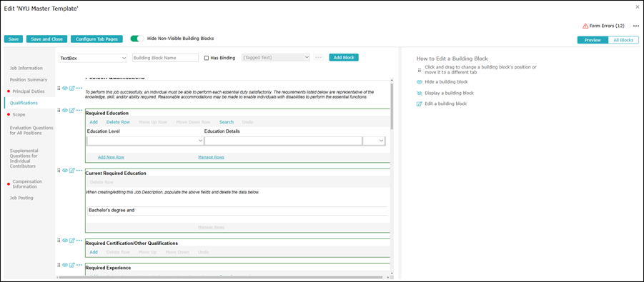The width and height of the screenshot is (644, 282).
Task: Click drag handle of Required Experience block
Action: [59, 265]
